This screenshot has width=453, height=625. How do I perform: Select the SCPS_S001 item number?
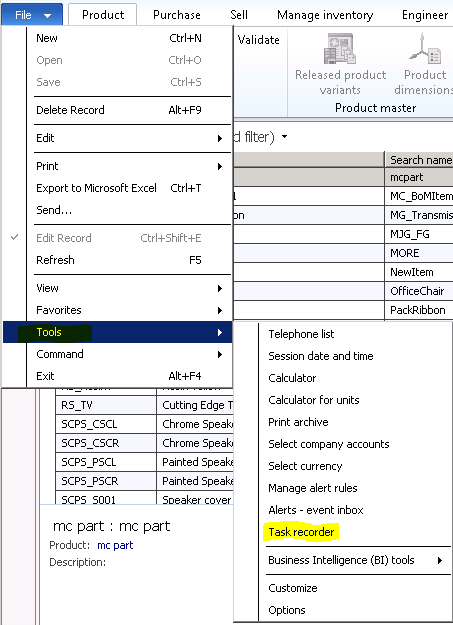pyautogui.click(x=106, y=498)
